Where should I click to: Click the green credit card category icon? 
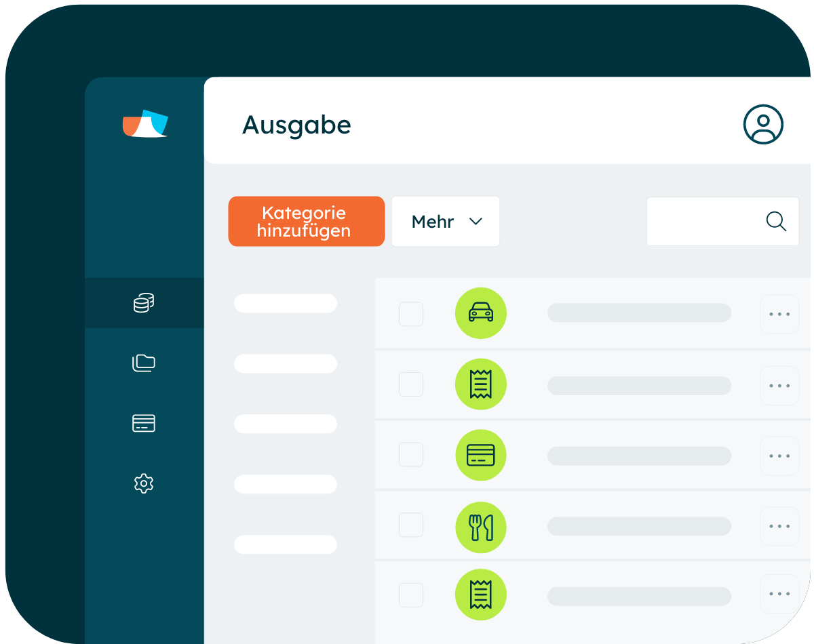481,455
